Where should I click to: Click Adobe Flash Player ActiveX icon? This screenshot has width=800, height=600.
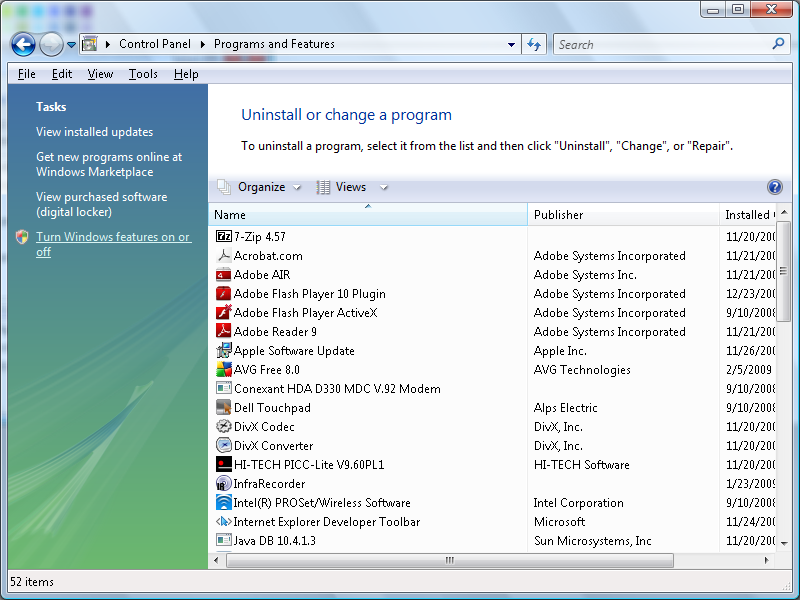[x=223, y=312]
